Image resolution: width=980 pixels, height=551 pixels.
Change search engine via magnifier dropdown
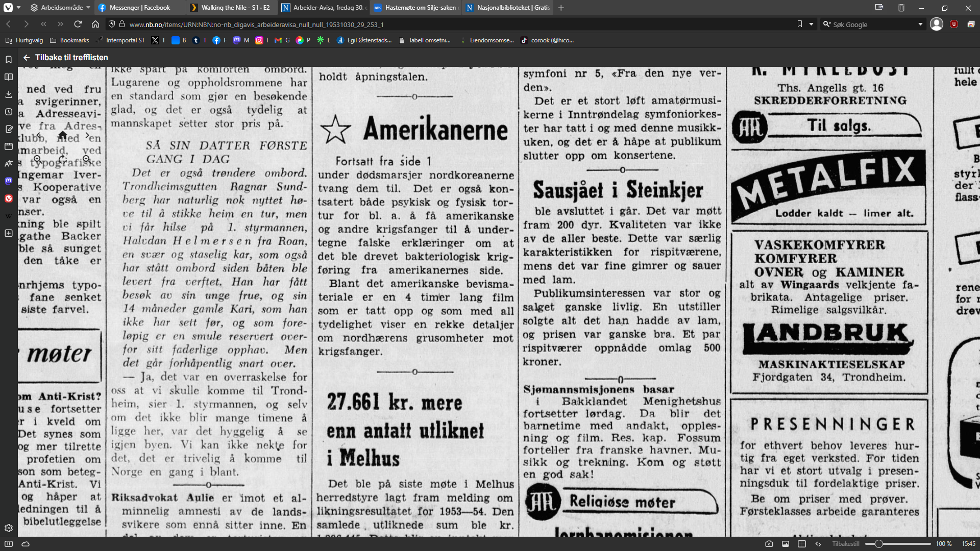[x=826, y=24]
